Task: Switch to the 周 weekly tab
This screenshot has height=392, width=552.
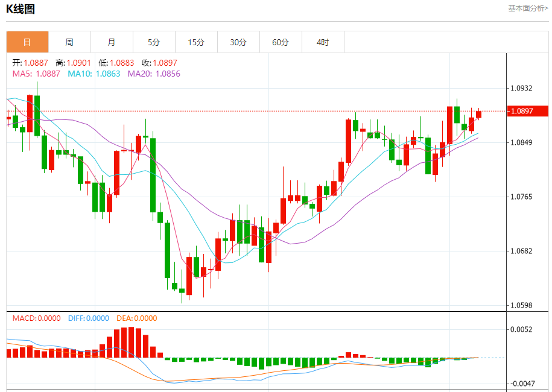Action: coord(69,42)
